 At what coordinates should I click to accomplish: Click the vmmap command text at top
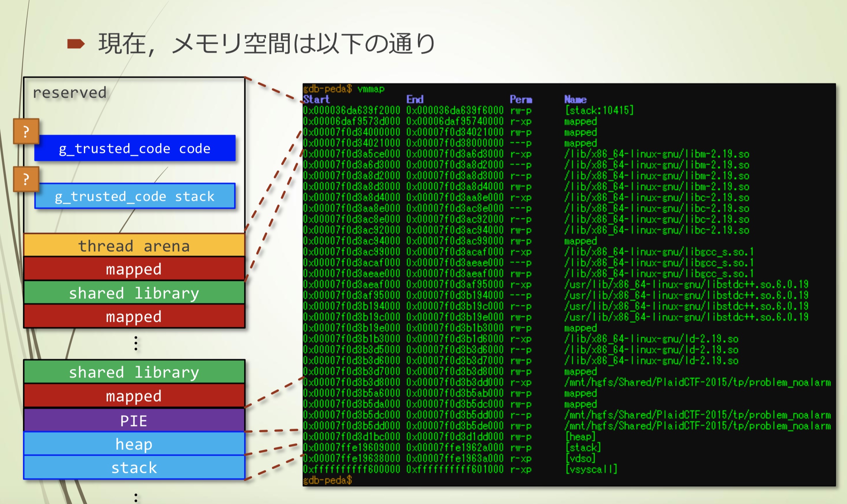(x=371, y=89)
